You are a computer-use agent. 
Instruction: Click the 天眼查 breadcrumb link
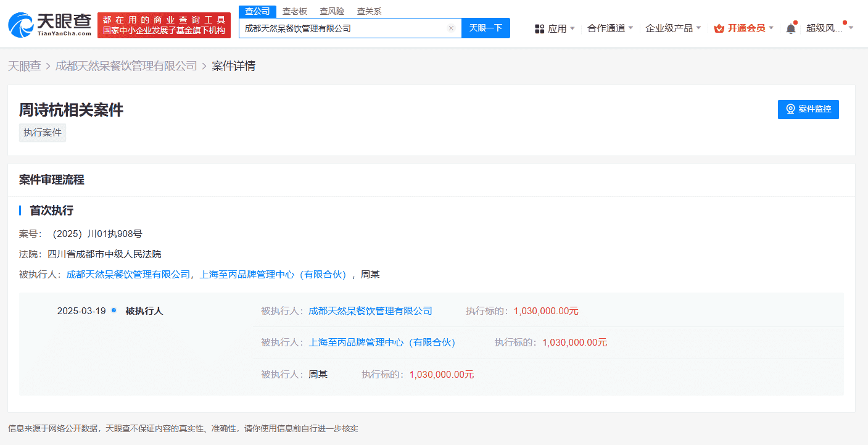[x=25, y=65]
